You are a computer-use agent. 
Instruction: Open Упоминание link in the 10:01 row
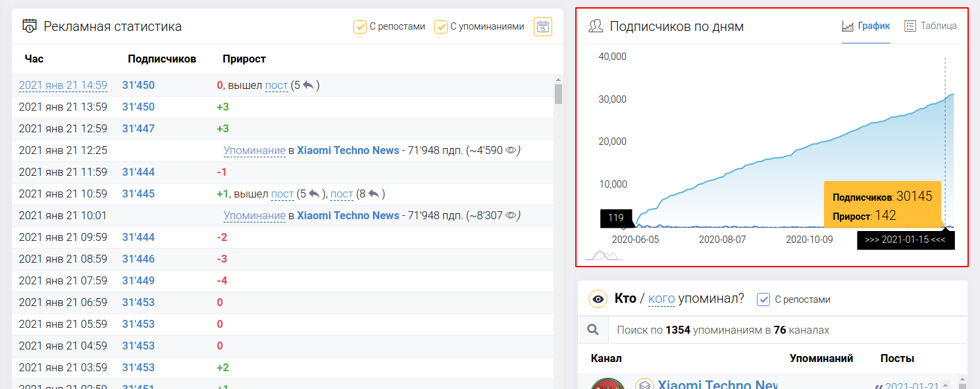click(255, 215)
